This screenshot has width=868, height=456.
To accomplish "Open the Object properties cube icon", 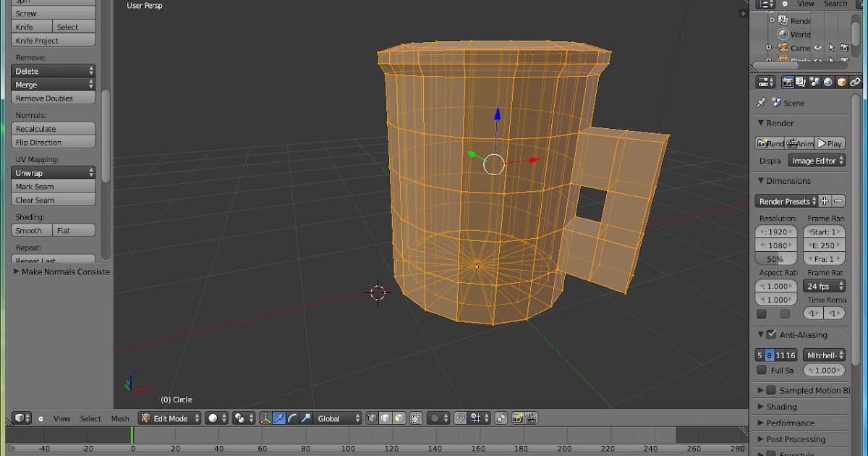I will 842,83.
